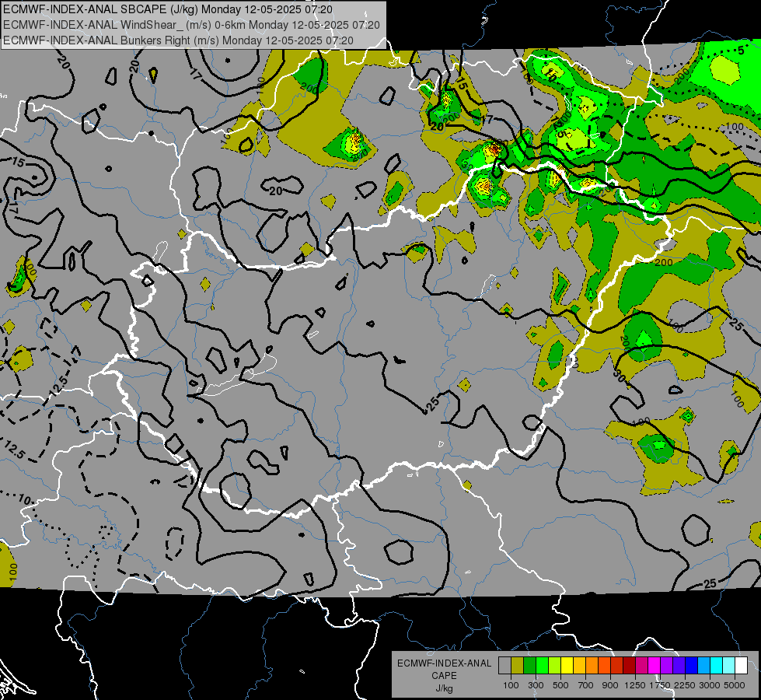Image resolution: width=761 pixels, height=700 pixels.
Task: Click the 3000 legend scale value
Action: click(x=710, y=685)
